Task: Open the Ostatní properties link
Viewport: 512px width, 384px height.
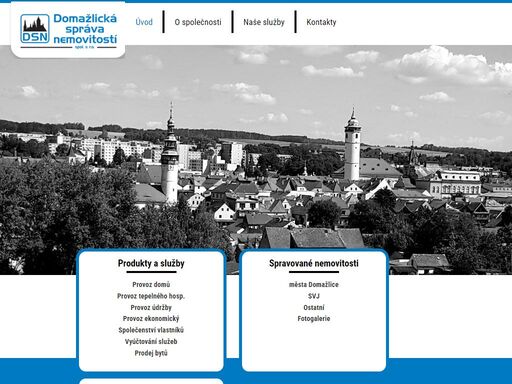Action: [314, 307]
